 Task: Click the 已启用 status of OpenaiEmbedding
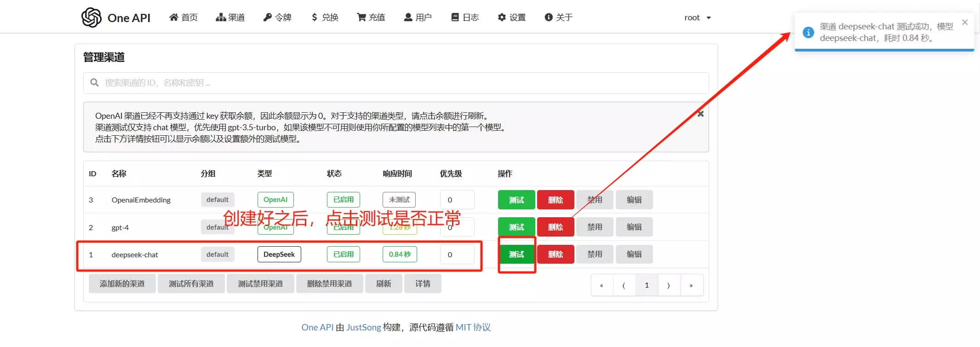click(344, 200)
